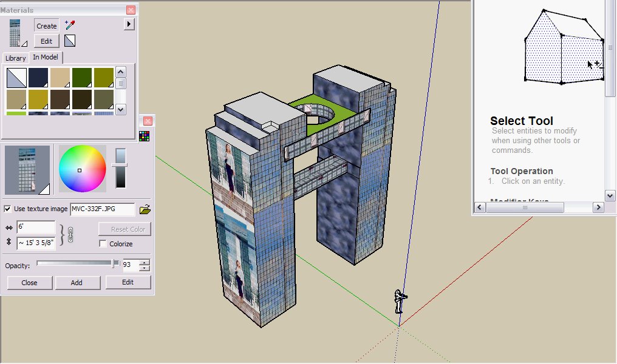The width and height of the screenshot is (617, 364).
Task: Click inside the color wheel picker
Action: [82, 169]
